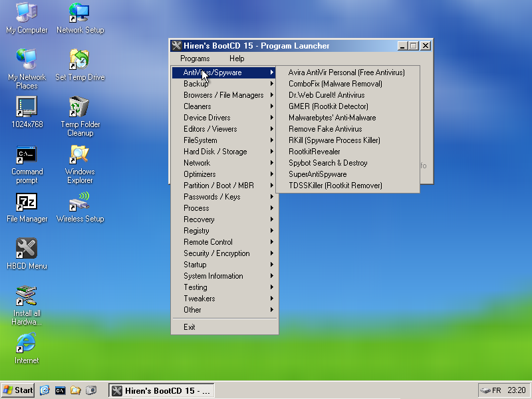Open the Programs menu
Viewport: 532px width, 399px height.
click(195, 59)
